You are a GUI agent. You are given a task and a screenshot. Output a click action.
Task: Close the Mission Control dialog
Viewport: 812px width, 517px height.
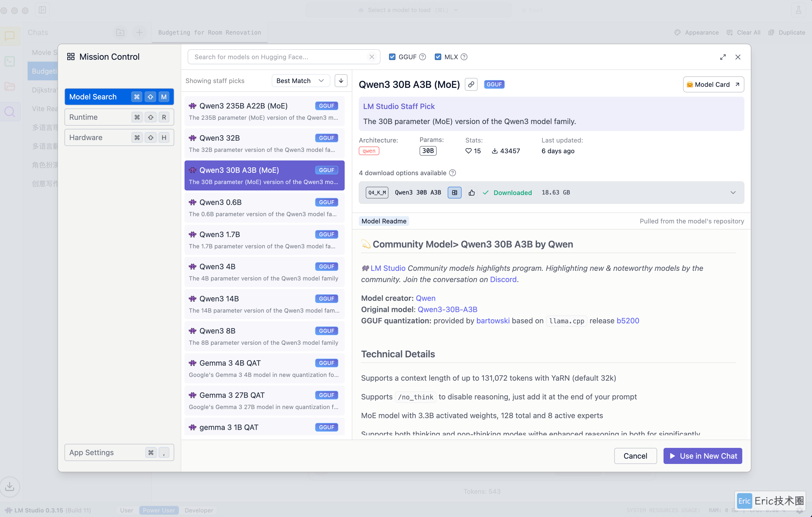coord(738,57)
